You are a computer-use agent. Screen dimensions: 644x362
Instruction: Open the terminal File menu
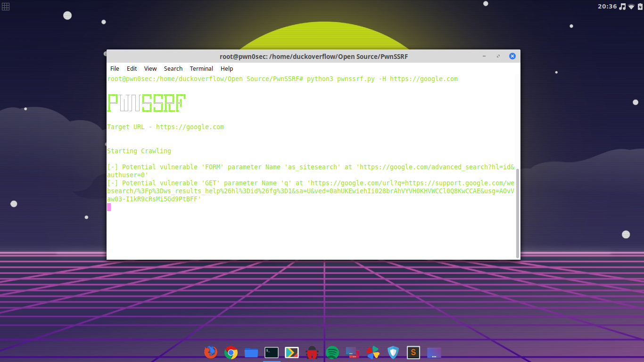click(115, 68)
